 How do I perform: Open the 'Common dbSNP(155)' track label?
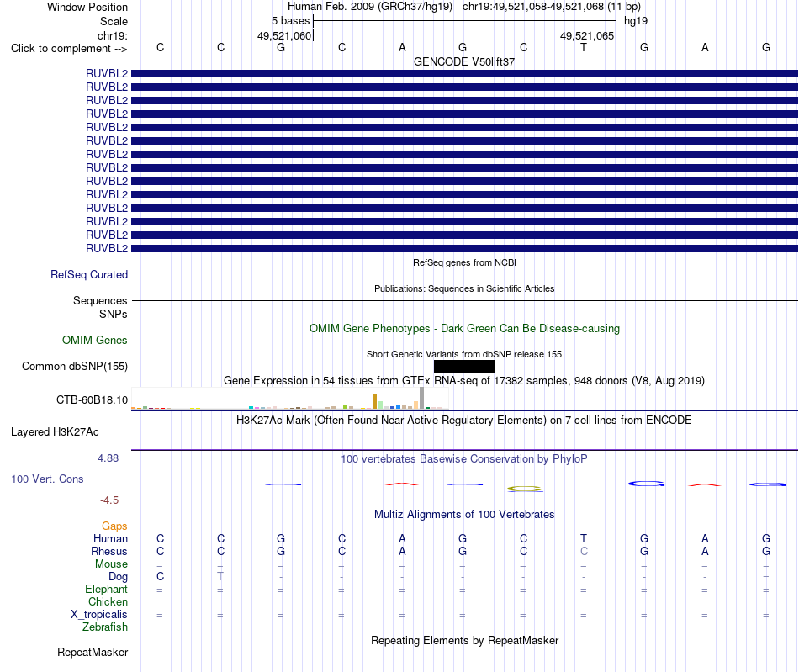(75, 367)
